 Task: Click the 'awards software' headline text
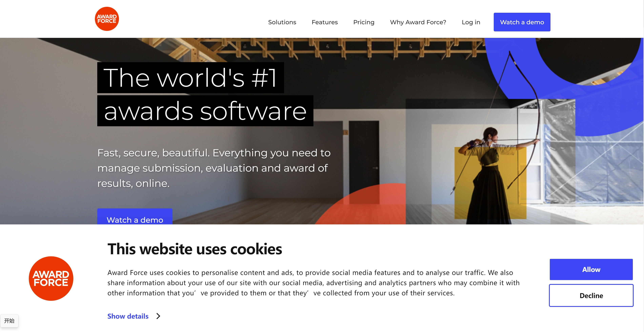tap(205, 111)
